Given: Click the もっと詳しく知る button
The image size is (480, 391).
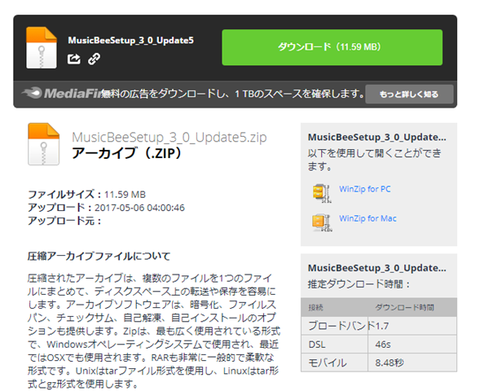Looking at the screenshot, I should pyautogui.click(x=409, y=94).
